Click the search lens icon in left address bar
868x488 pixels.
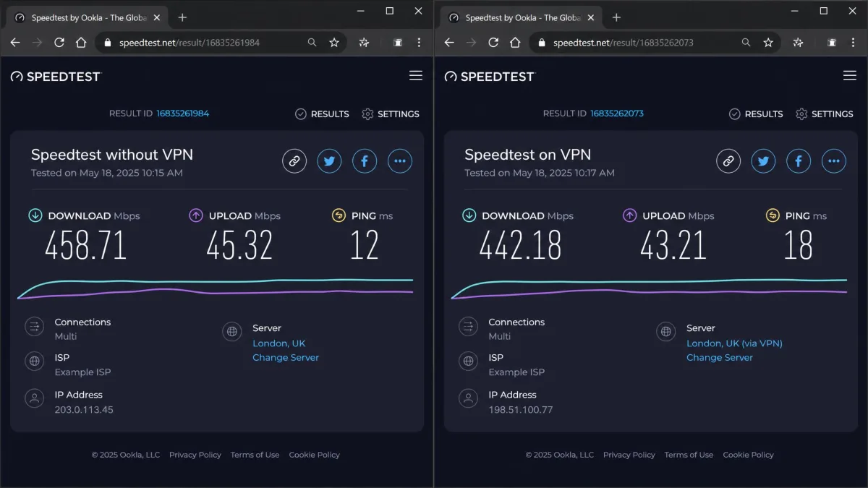[312, 43]
